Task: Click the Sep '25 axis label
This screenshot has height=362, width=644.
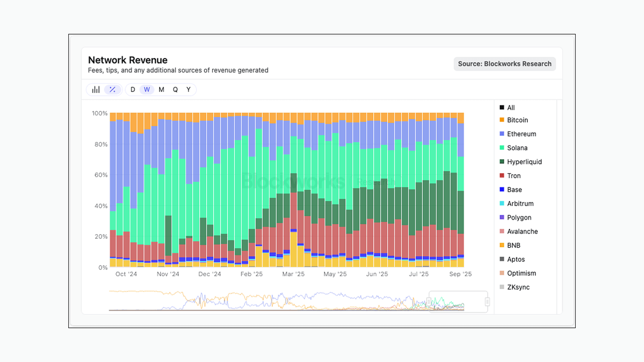Action: 460,274
